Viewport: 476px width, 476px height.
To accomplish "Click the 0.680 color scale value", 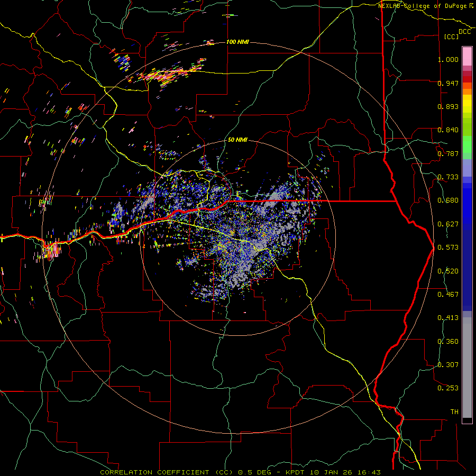I will [448, 200].
